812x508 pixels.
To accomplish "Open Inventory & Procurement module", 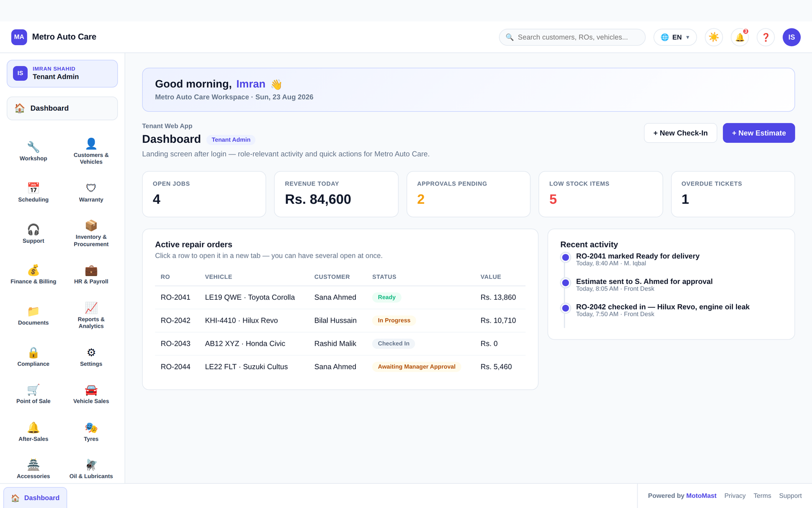I will tap(91, 234).
